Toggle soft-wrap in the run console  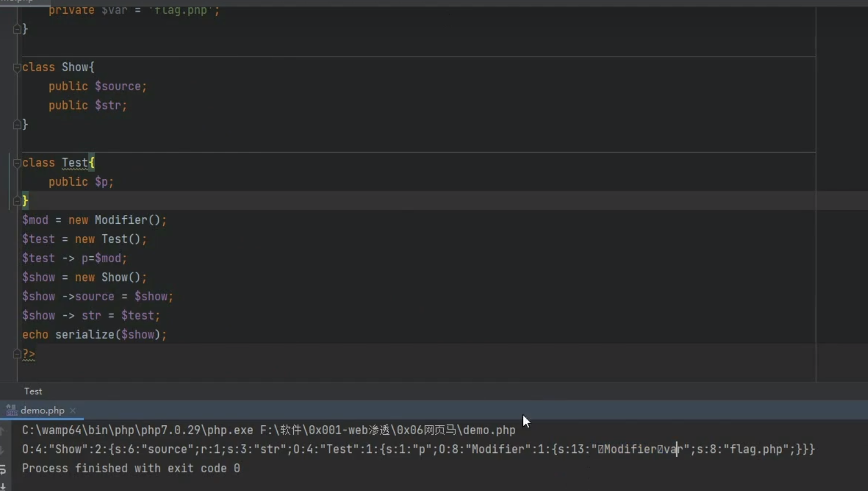(3, 469)
